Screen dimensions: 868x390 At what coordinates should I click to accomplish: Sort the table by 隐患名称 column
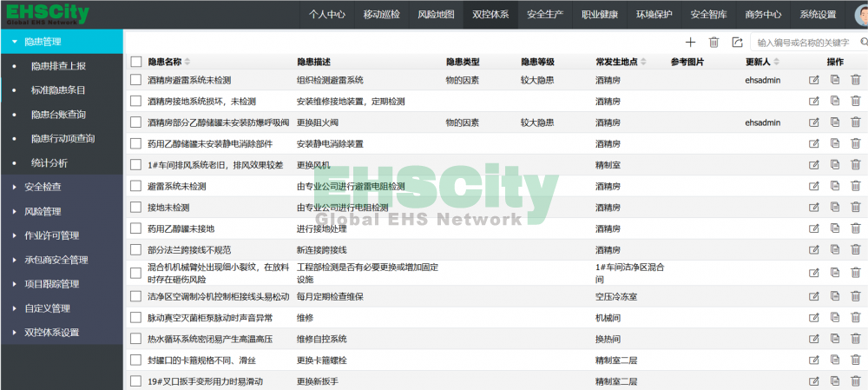(187, 62)
